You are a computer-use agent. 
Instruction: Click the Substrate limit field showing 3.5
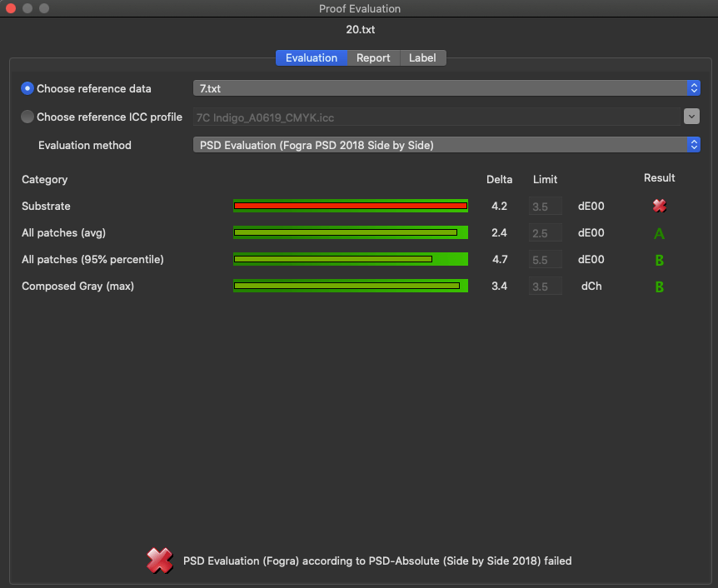coord(545,206)
